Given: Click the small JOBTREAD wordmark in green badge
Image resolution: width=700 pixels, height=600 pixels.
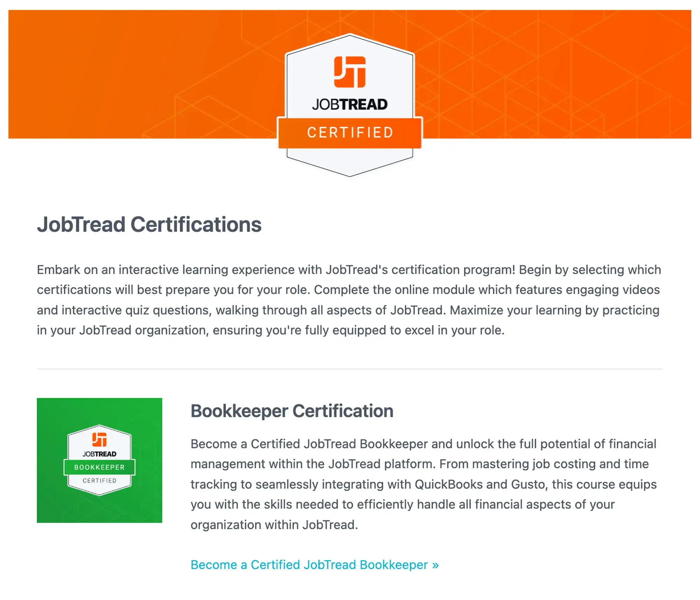Looking at the screenshot, I should pyautogui.click(x=99, y=454).
